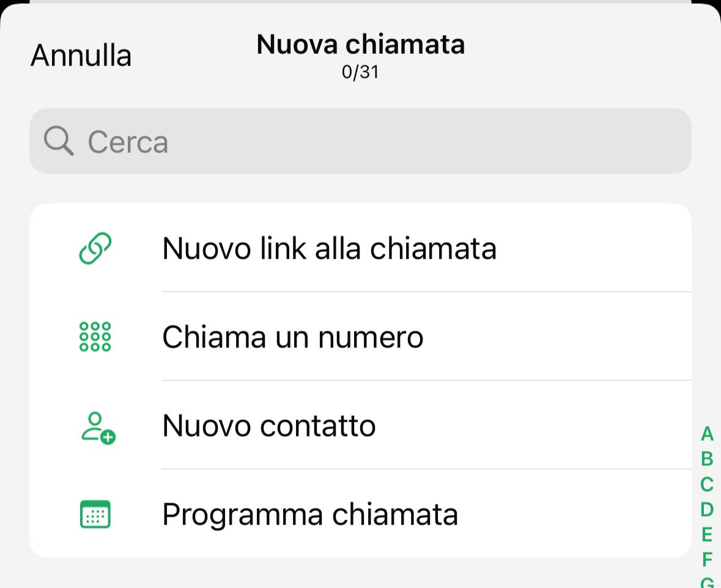Choose 'Chiama un numero' entry
The height and width of the screenshot is (588, 721).
(292, 337)
